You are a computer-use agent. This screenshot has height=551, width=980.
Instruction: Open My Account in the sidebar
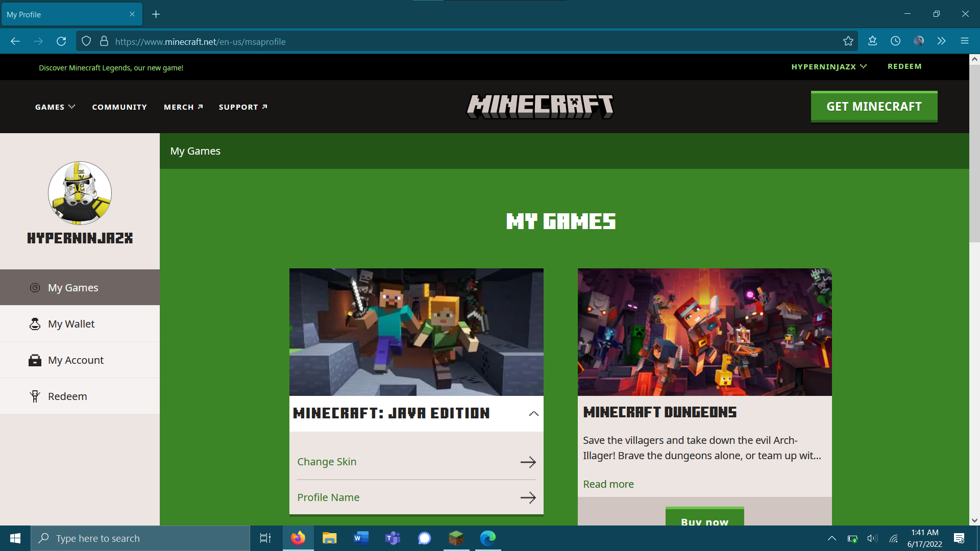point(76,360)
